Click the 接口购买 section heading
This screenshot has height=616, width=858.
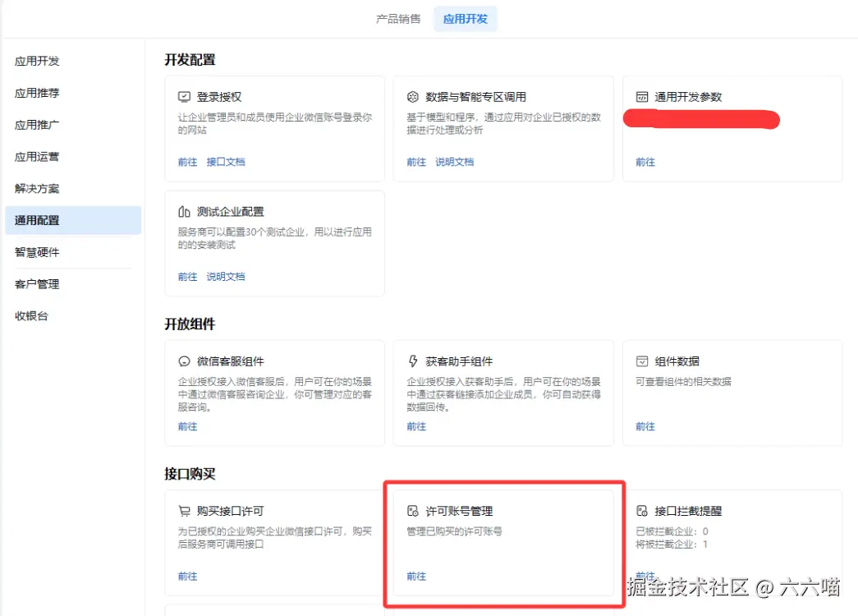coord(190,474)
